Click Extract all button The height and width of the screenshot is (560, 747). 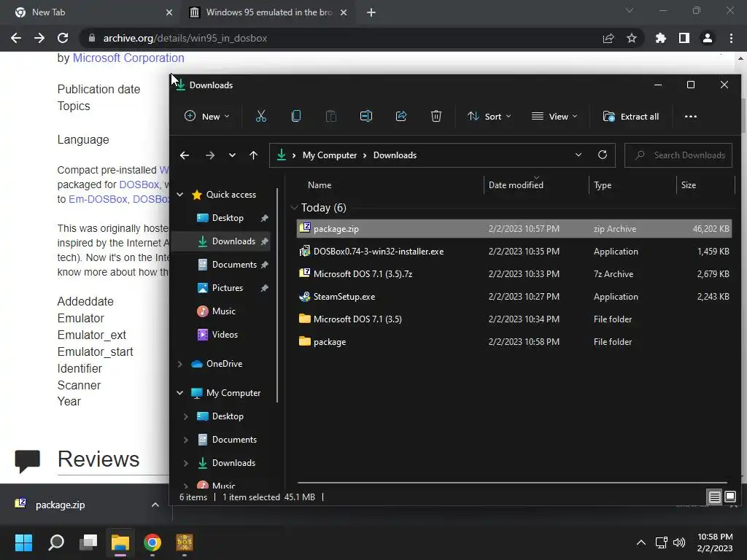pos(631,116)
